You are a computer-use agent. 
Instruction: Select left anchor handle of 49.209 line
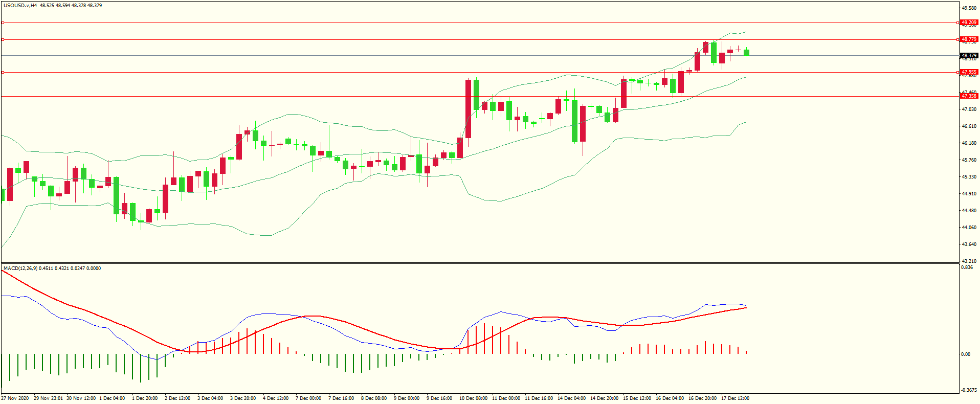tap(3, 23)
